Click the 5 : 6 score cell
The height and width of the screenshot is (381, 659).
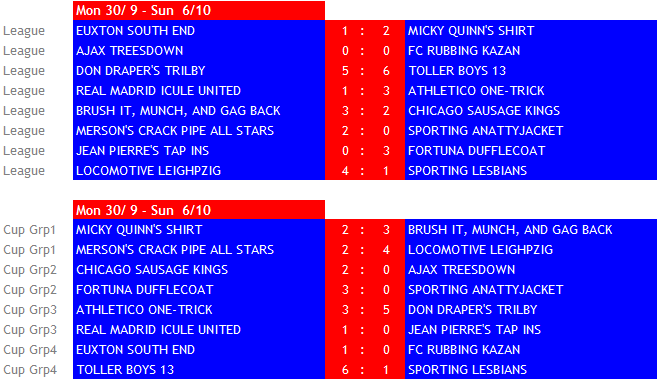point(365,71)
